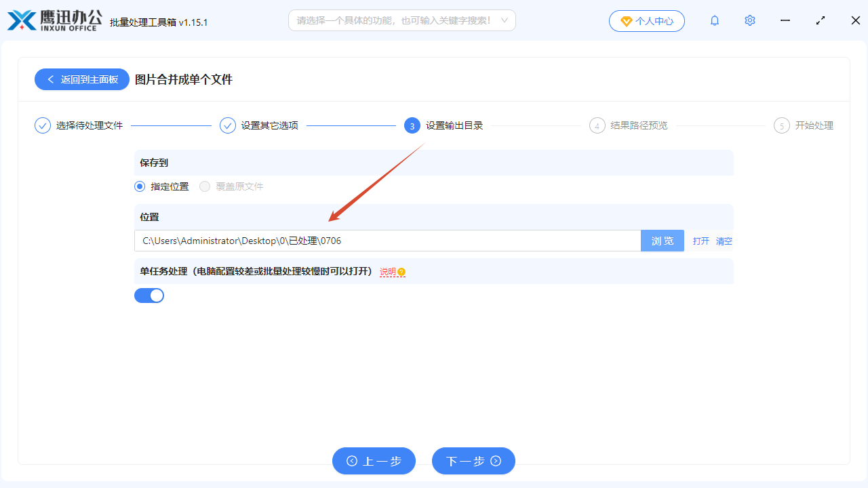Click the 单任务处理 description text
This screenshot has height=488, width=868.
click(256, 271)
